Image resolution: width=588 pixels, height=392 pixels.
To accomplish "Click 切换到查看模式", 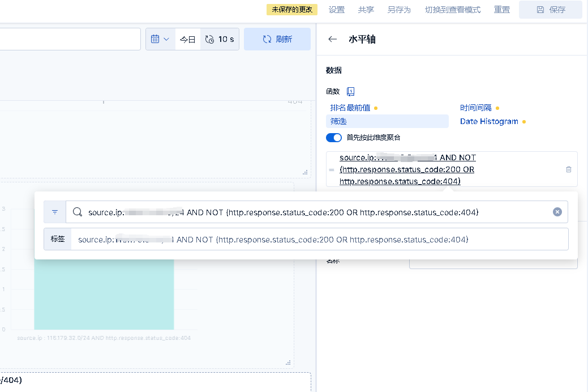I will point(453,10).
